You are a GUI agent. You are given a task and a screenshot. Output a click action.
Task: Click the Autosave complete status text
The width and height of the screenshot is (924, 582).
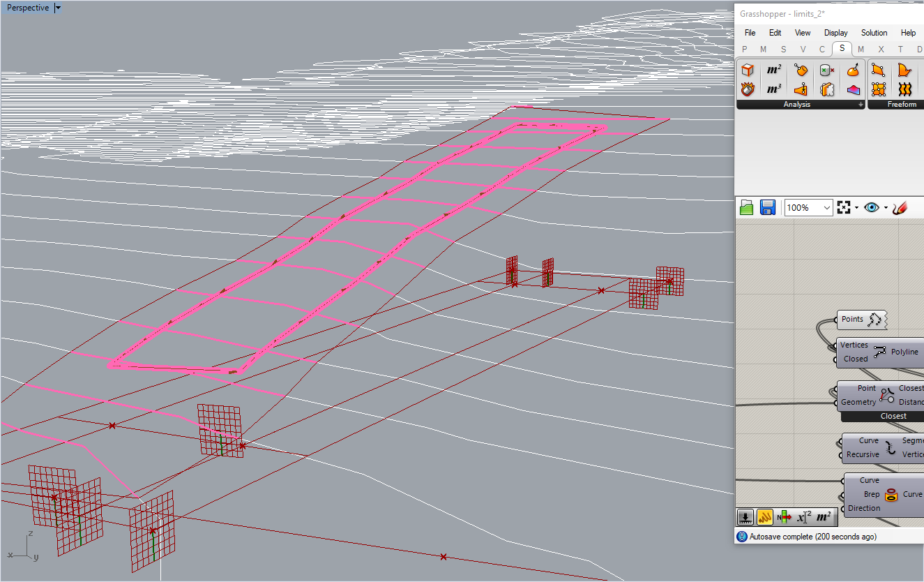[812, 537]
